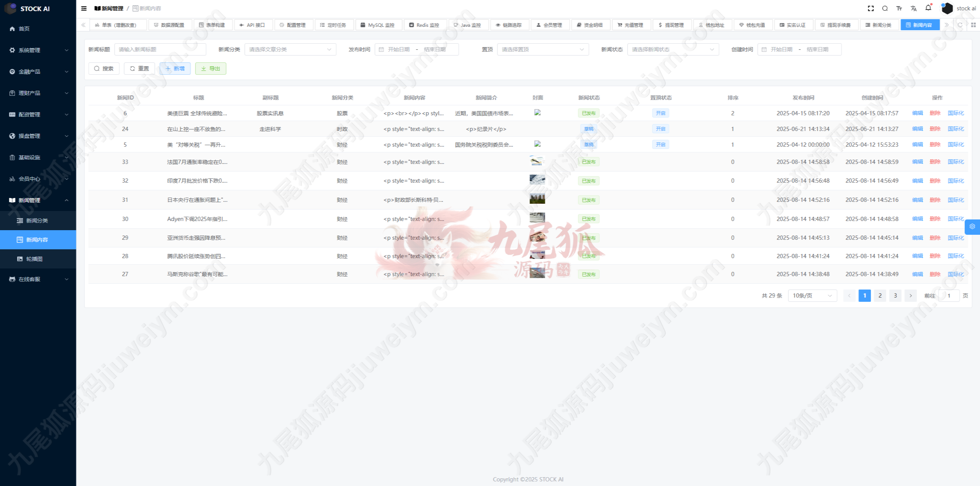
Task: Collapse sidebar with hamburger menu icon
Action: [x=84, y=8]
